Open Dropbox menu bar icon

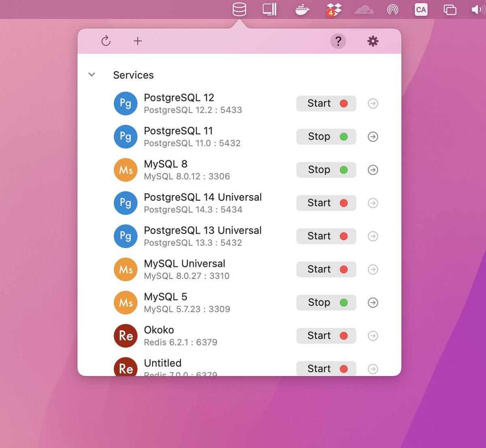tap(334, 9)
